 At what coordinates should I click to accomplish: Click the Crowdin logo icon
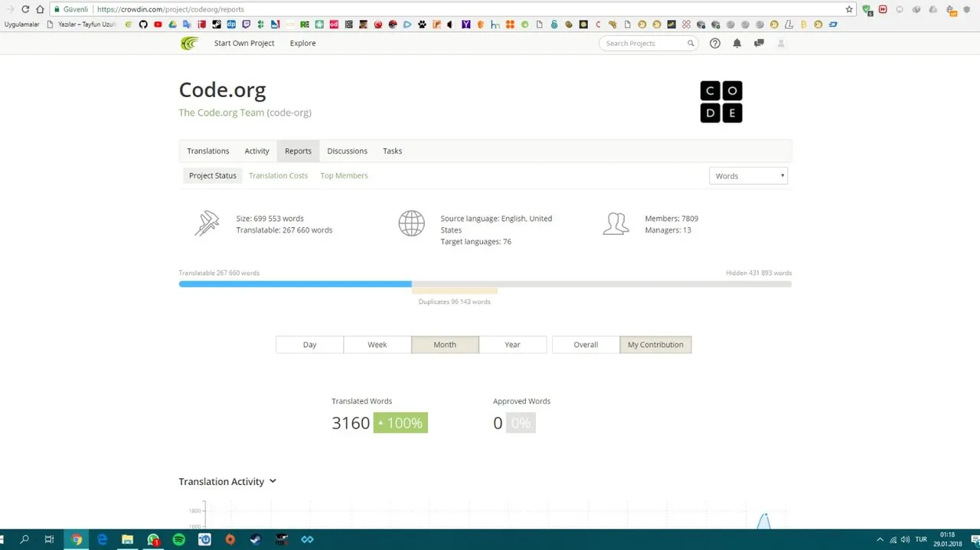coord(189,43)
